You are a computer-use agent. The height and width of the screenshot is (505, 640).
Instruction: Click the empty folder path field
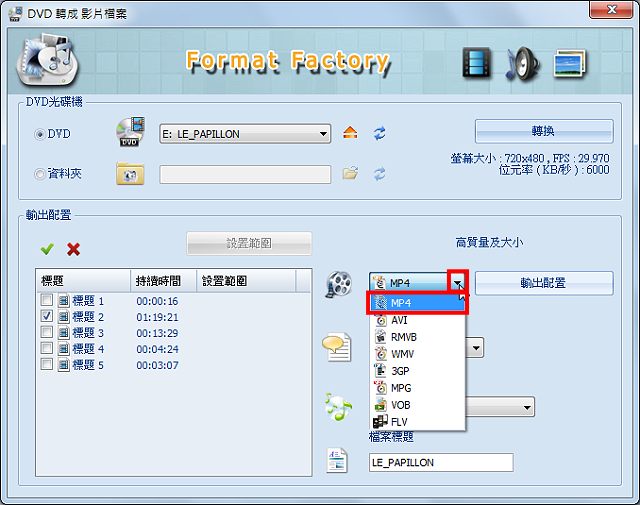245,174
